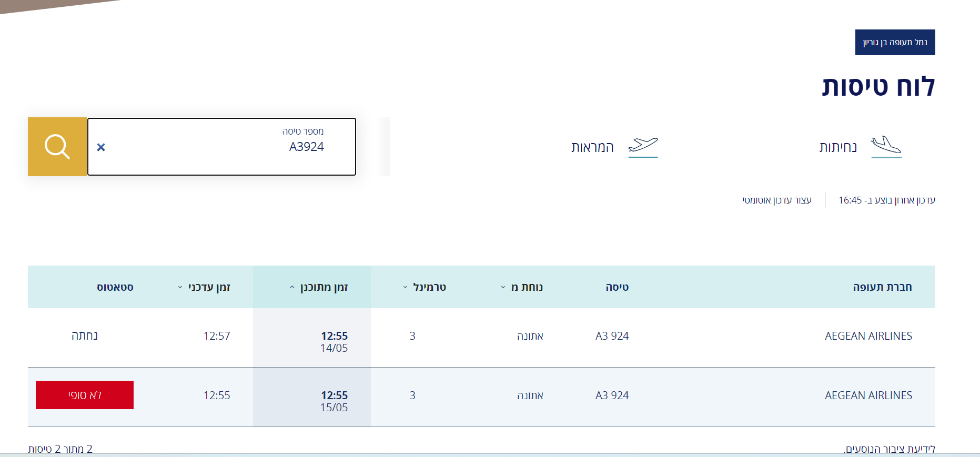Click the נחתה status in first row

click(x=85, y=336)
